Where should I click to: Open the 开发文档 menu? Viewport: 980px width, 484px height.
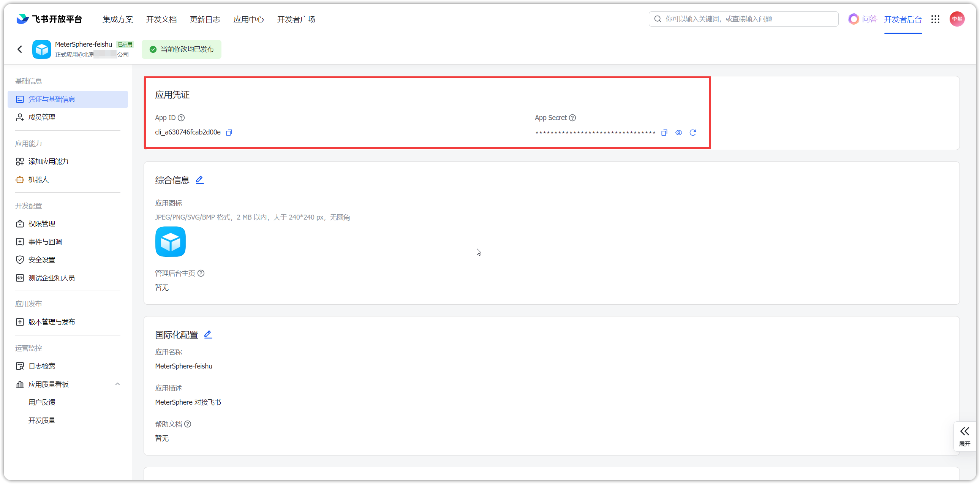(162, 19)
